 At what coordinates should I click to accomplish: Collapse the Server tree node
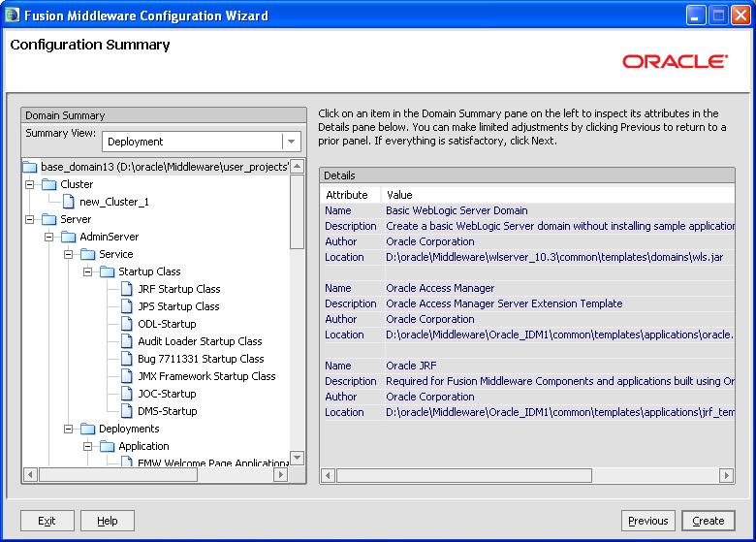pyautogui.click(x=29, y=219)
